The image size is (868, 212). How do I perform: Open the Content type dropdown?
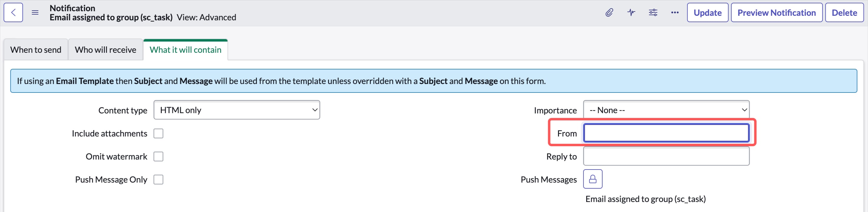[237, 110]
